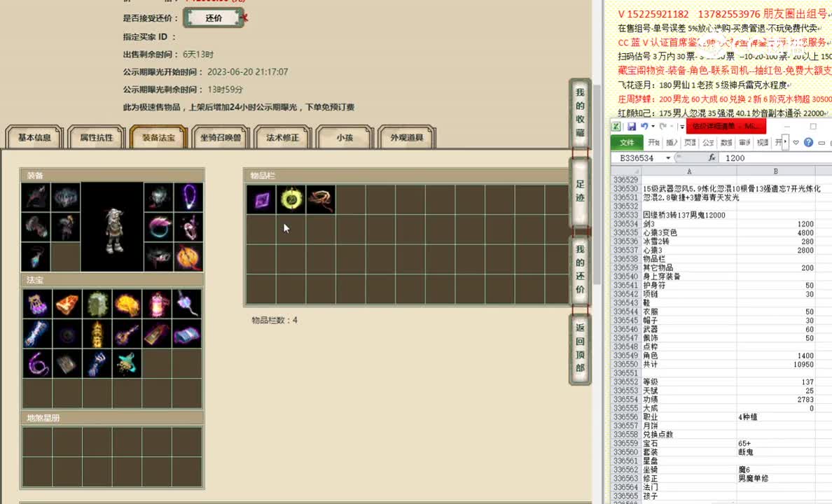This screenshot has height=504, width=832.
Task: Open 足迹 side button
Action: pyautogui.click(x=580, y=192)
